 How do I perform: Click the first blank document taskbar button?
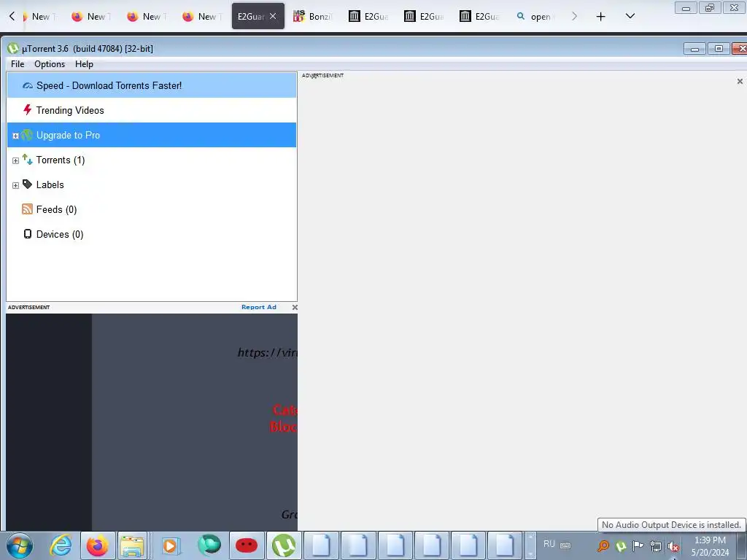[x=321, y=545]
